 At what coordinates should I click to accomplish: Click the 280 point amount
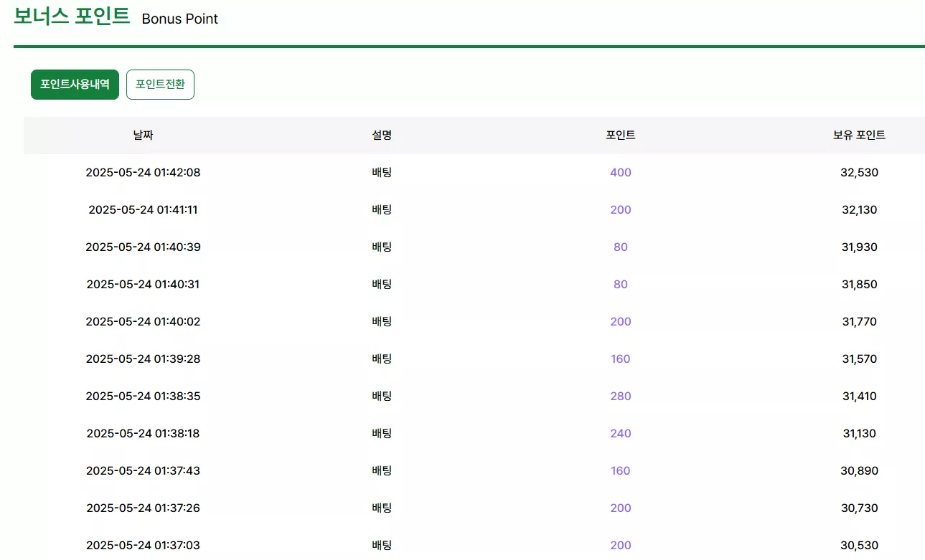coord(621,396)
